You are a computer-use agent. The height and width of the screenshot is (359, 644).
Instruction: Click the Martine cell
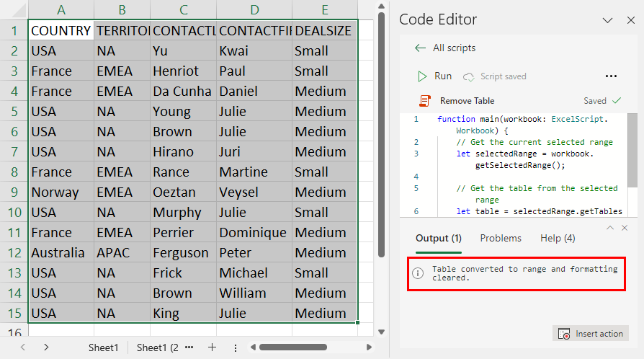tap(254, 172)
